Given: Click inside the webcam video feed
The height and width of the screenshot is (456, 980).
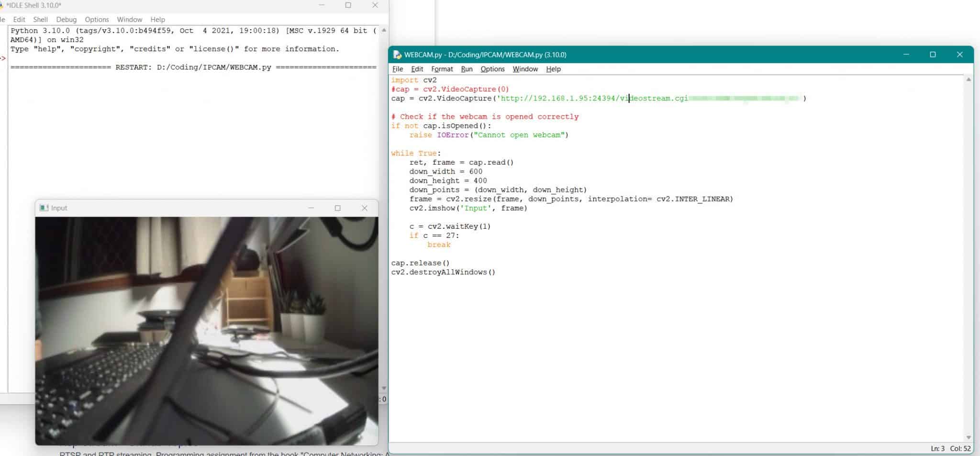Looking at the screenshot, I should click(206, 330).
